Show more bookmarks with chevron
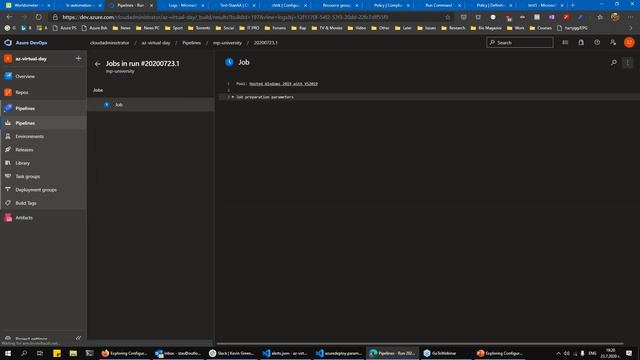Image resolution: width=640 pixels, height=360 pixels. [631, 28]
